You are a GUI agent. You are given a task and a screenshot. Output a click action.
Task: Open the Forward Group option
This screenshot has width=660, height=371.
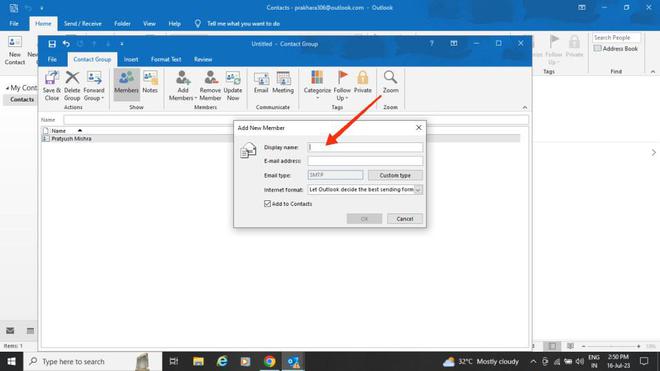point(94,86)
